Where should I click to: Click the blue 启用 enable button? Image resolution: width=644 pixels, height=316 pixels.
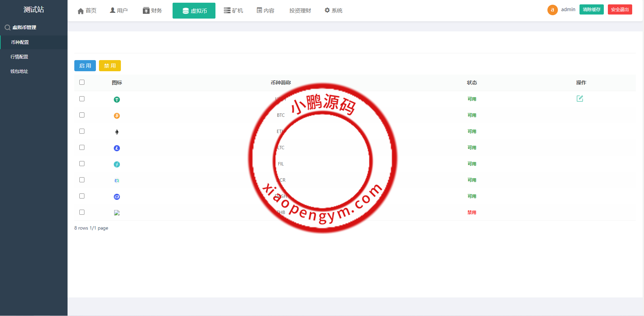click(x=85, y=66)
